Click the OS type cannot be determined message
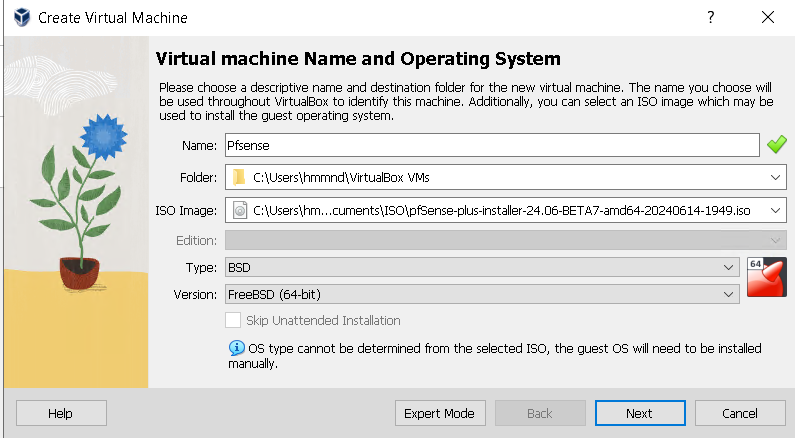This screenshot has height=438, width=795. click(495, 355)
